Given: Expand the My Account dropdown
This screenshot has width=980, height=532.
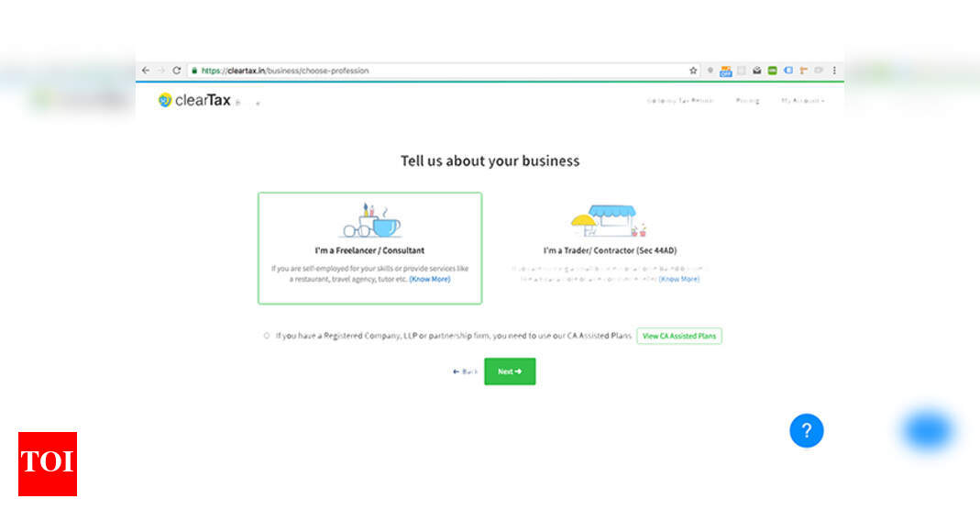Looking at the screenshot, I should click(803, 101).
